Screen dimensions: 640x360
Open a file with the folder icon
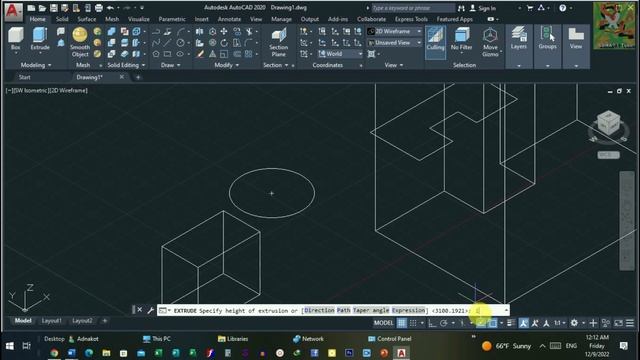pos(42,8)
